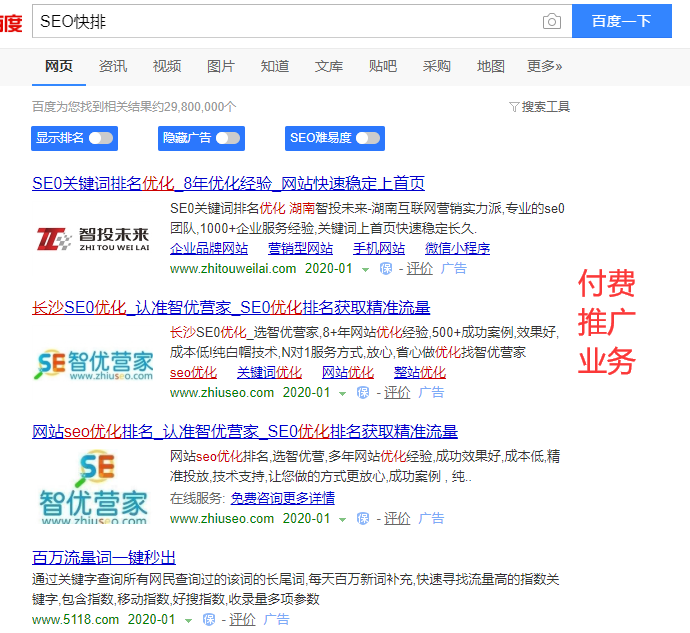This screenshot has width=690, height=633.
Task: Expand dropdown arrow next to zhitouweilai.com date
Action: [365, 270]
